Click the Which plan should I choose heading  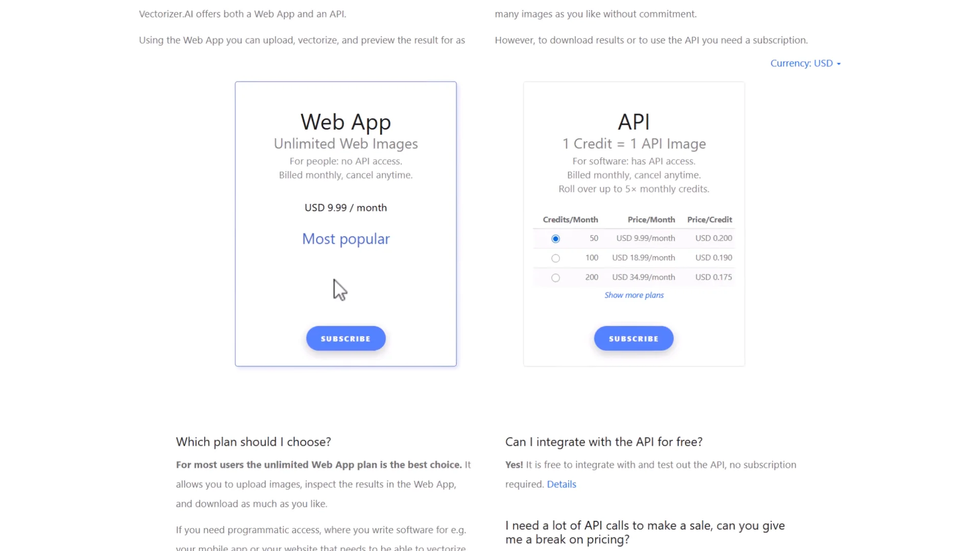[253, 442]
